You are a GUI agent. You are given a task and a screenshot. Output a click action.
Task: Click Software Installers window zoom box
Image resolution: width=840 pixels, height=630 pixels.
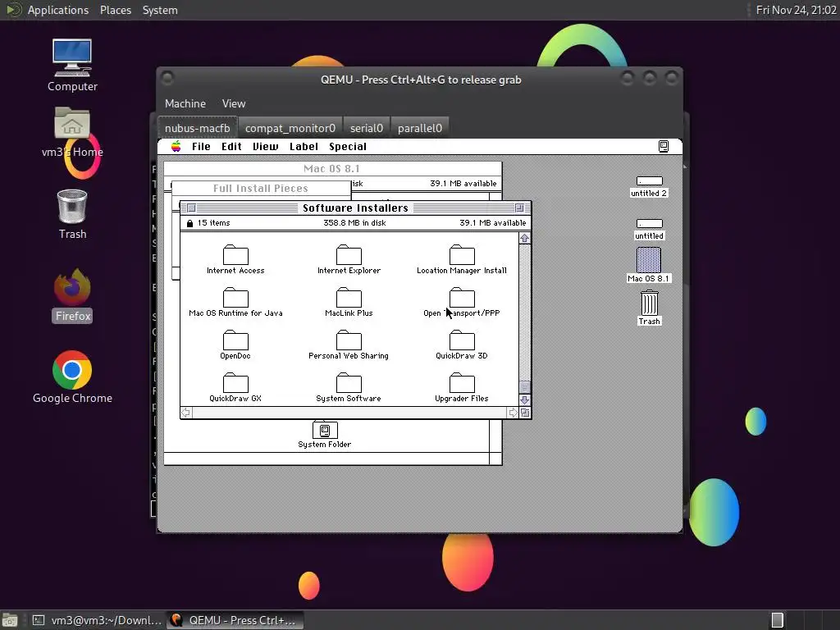(x=519, y=208)
